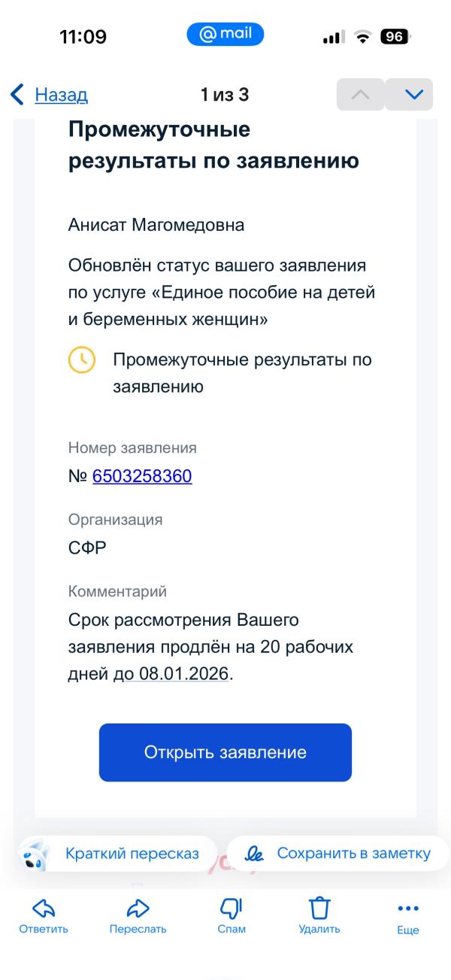The width and height of the screenshot is (451, 980).
Task: Open the message counter showing 1 из 3
Action: [x=225, y=93]
